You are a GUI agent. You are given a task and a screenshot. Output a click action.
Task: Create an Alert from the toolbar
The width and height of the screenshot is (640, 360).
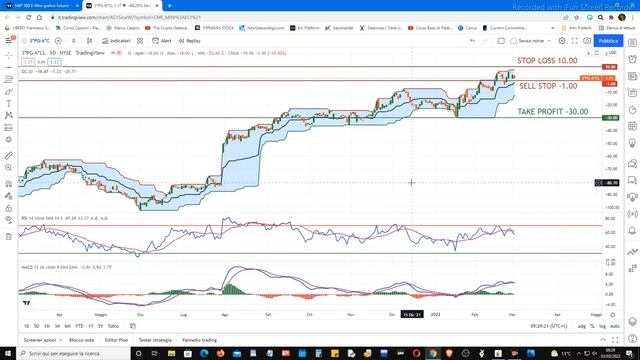coord(162,41)
